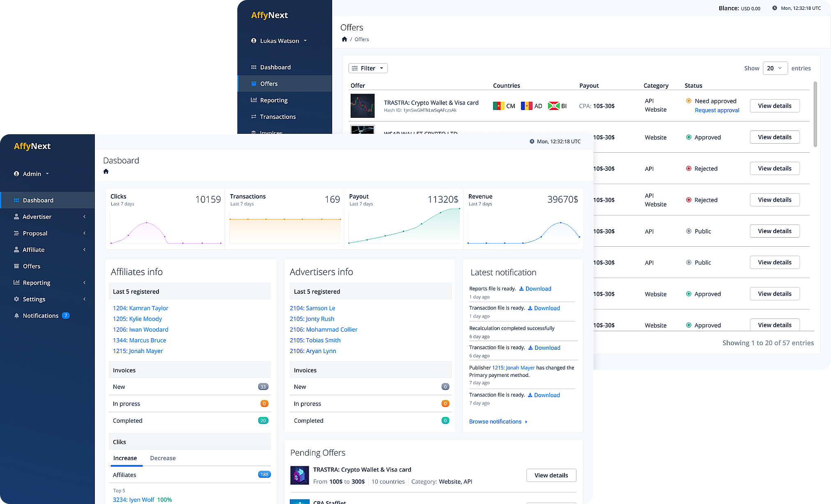Click the clock icon in Dashboard header

click(x=532, y=142)
